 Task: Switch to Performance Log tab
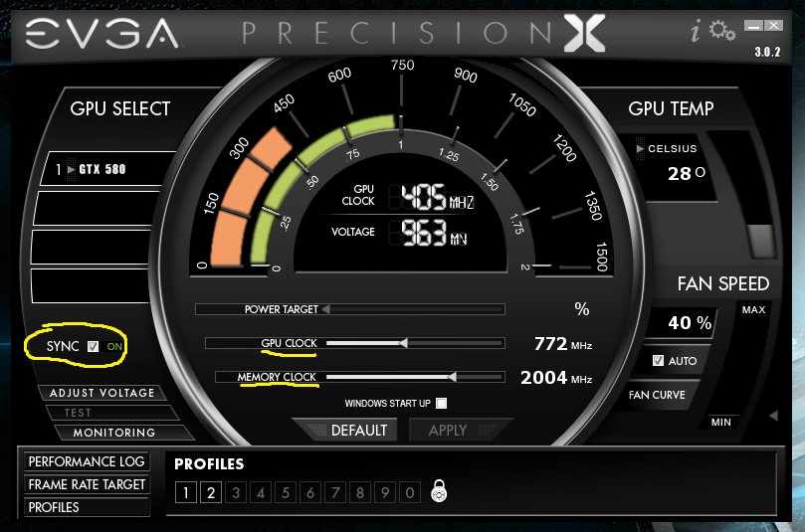click(87, 461)
